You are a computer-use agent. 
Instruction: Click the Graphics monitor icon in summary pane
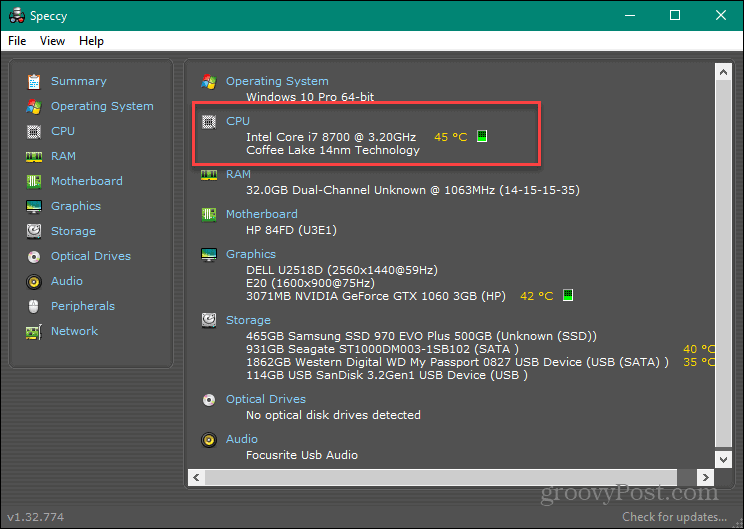pos(209,255)
